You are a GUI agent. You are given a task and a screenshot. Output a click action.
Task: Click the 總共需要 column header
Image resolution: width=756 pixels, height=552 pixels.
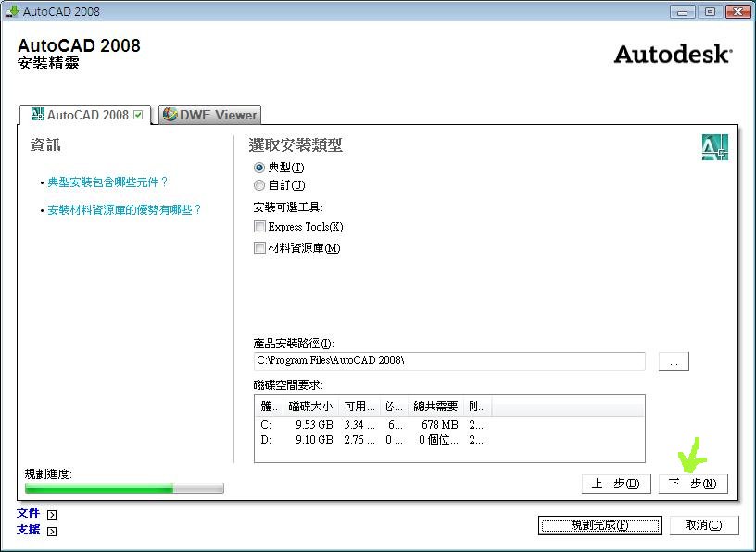click(435, 407)
